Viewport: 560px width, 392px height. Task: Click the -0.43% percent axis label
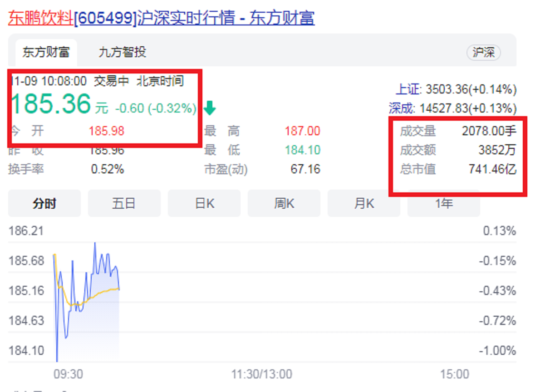498,290
